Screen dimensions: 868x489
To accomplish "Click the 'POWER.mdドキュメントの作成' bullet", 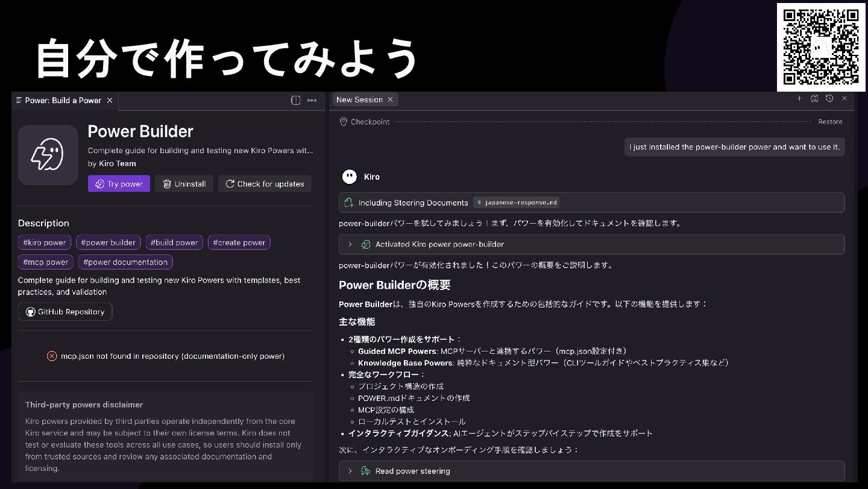I will pyautogui.click(x=414, y=398).
